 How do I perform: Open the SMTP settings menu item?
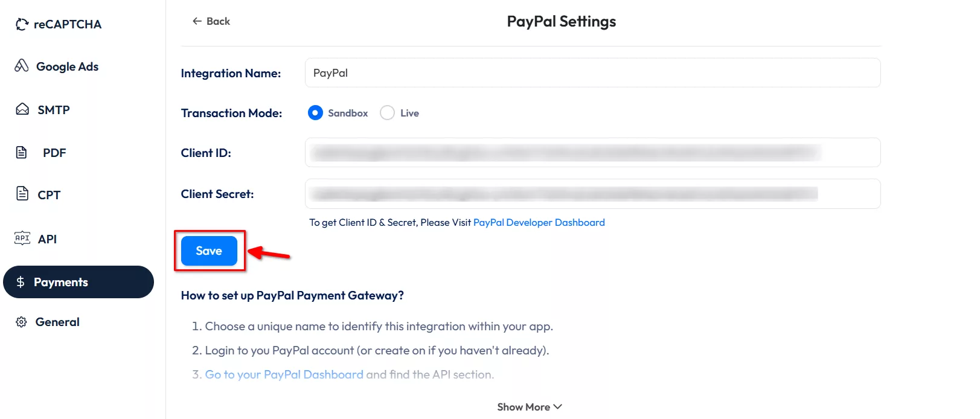(53, 110)
